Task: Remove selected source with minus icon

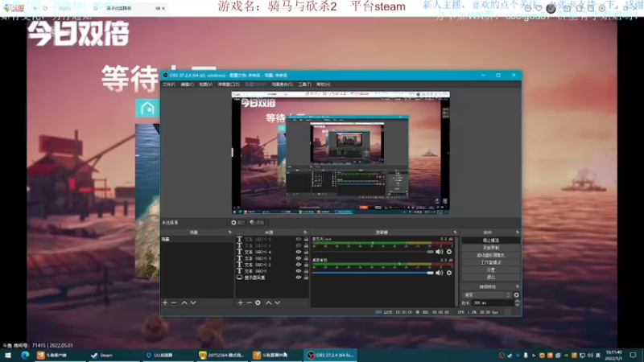Action: 249,303
